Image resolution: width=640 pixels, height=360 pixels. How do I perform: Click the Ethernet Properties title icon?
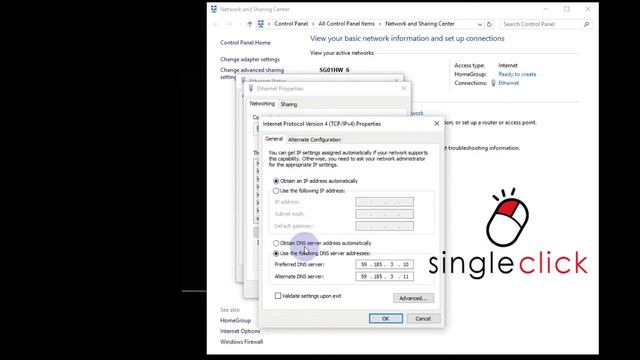tap(251, 88)
